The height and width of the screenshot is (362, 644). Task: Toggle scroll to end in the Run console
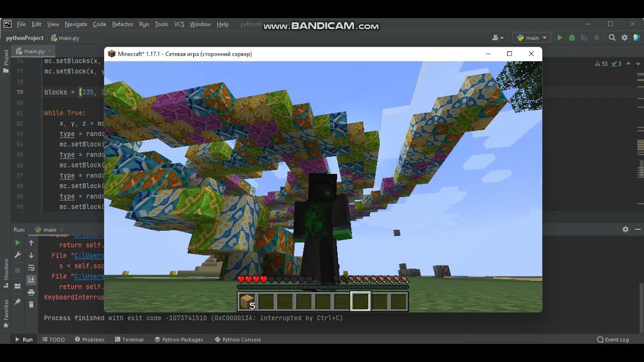point(31,280)
